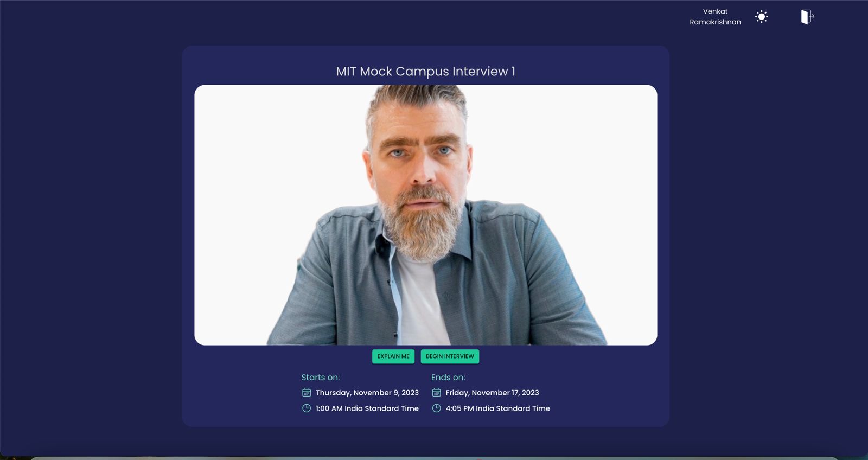Click the bar along the bottom edge
Viewport: 868px width, 460px height.
coord(434,458)
